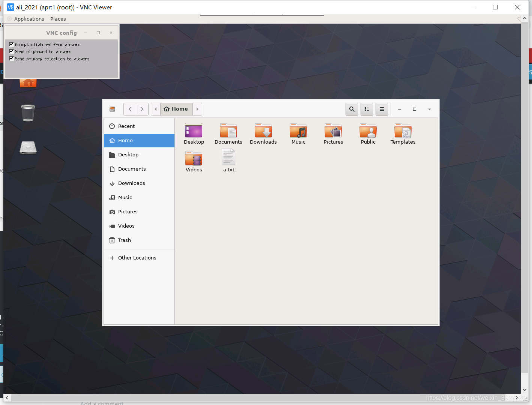Minimize the file manager window
This screenshot has width=532, height=405.
click(400, 109)
